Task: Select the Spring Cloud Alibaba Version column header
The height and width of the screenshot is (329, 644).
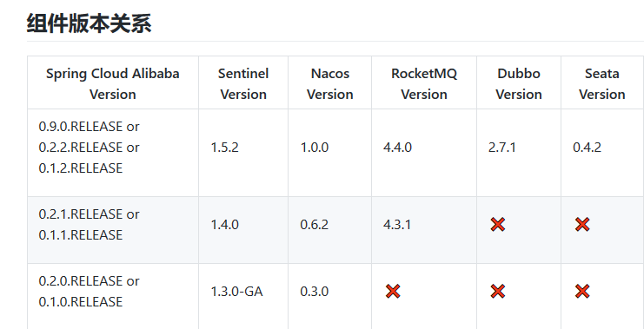Action: pyautogui.click(x=113, y=82)
